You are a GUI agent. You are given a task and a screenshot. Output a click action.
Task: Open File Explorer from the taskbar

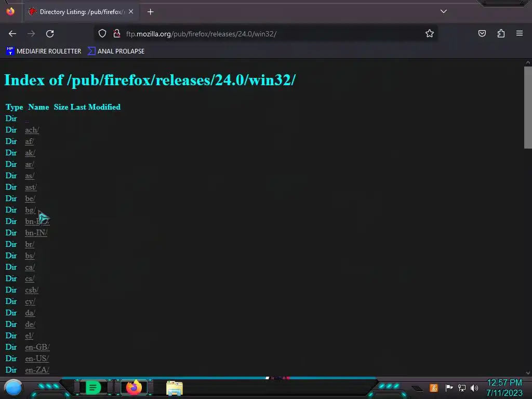point(175,388)
